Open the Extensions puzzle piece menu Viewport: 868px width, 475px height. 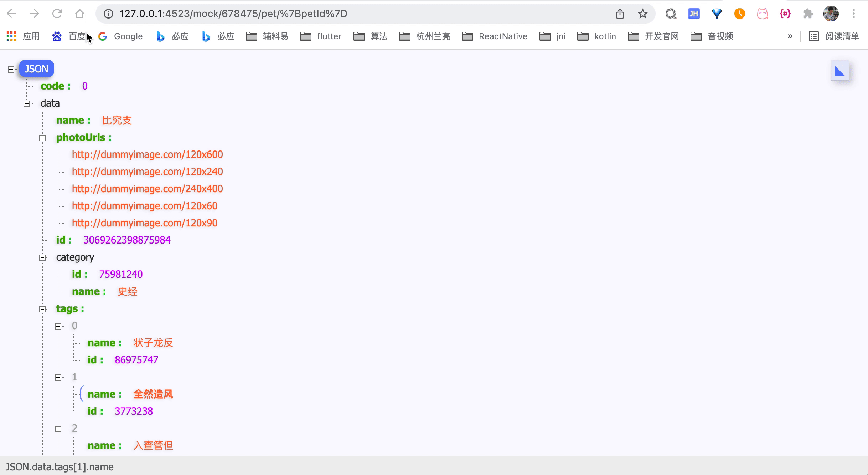point(808,14)
